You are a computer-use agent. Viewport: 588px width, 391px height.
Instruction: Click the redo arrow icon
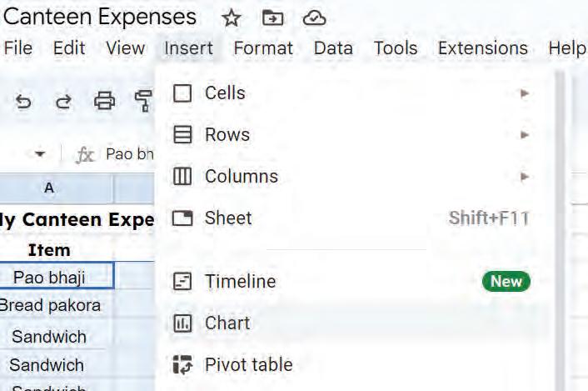63,102
